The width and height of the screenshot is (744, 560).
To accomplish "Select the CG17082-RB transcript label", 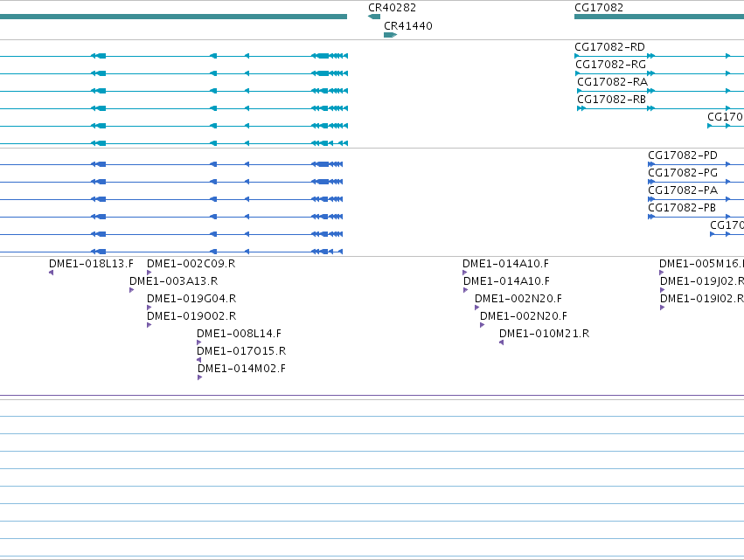I will (612, 100).
